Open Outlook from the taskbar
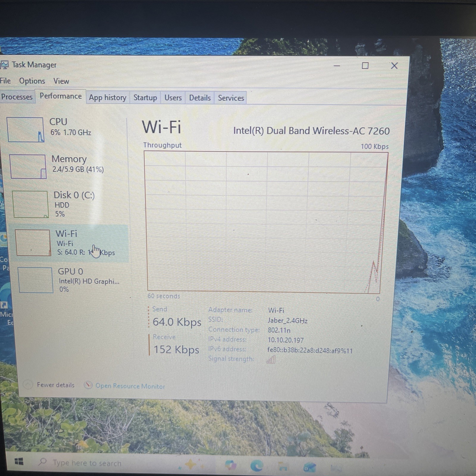Image resolution: width=476 pixels, height=476 pixels. [x=309, y=467]
